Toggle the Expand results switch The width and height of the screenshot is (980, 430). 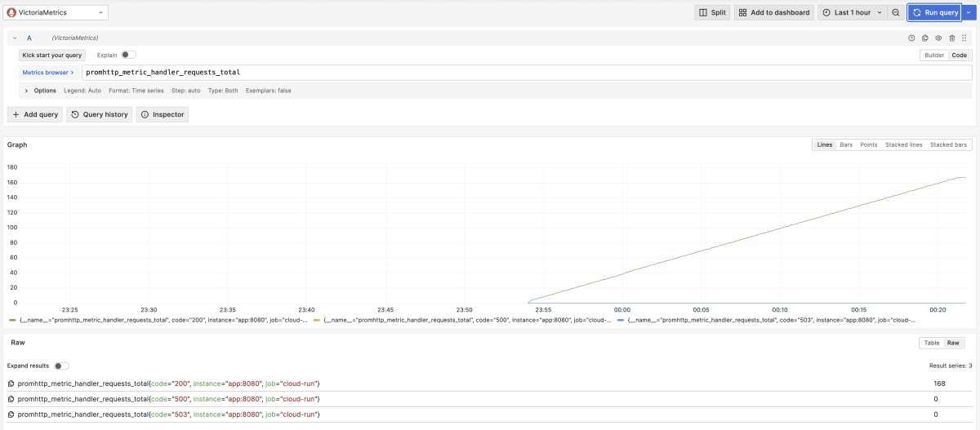pos(61,366)
